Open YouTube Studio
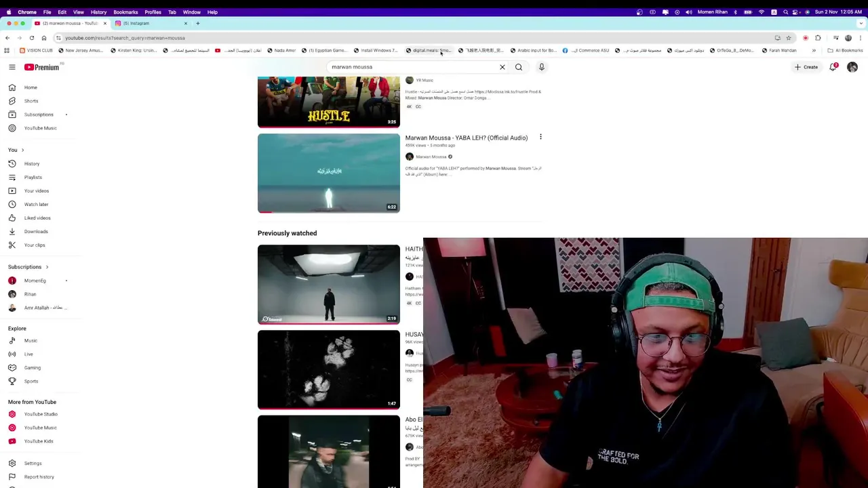This screenshot has width=868, height=488. click(x=41, y=414)
